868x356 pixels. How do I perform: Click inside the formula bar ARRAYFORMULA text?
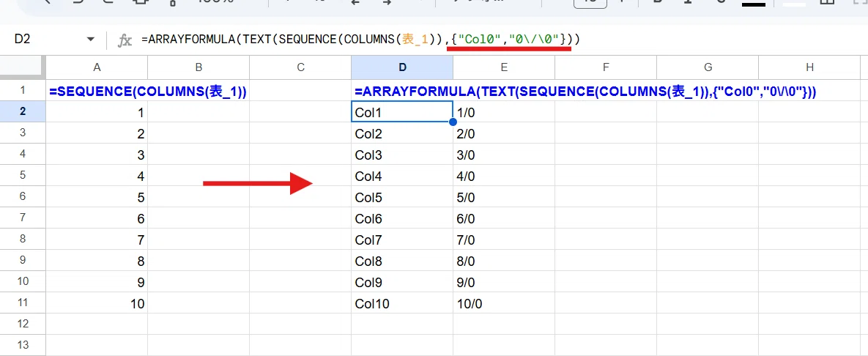coord(360,40)
